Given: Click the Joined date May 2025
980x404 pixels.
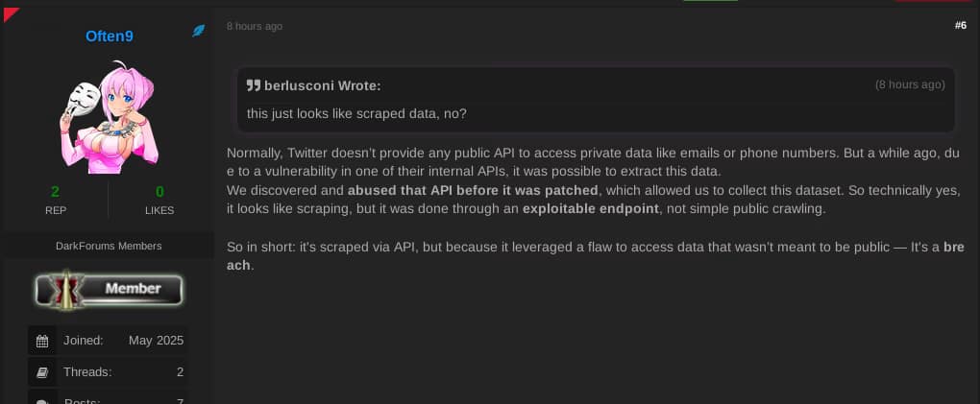Looking at the screenshot, I should pyautogui.click(x=156, y=341).
